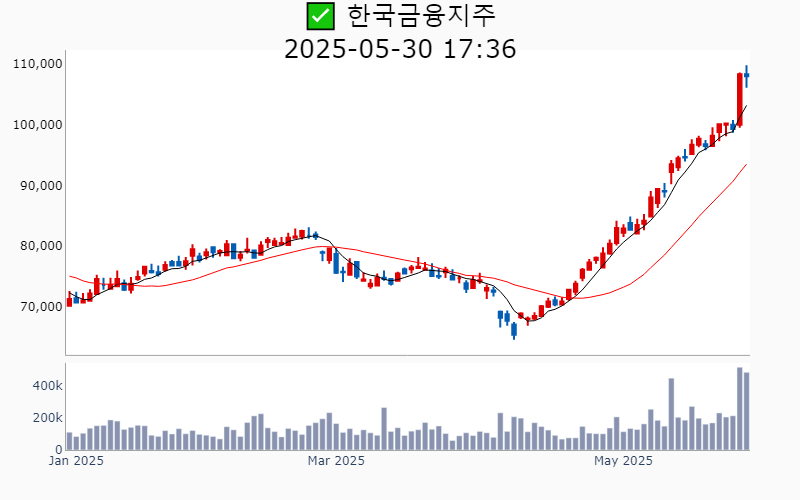Click the mid-May volume spike bar above 400k

(x=671, y=414)
